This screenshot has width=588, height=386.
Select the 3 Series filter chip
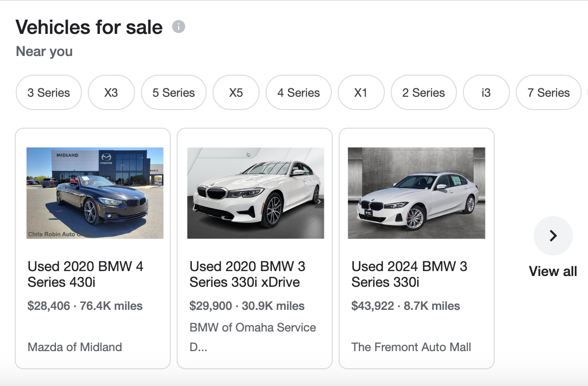[x=49, y=93]
